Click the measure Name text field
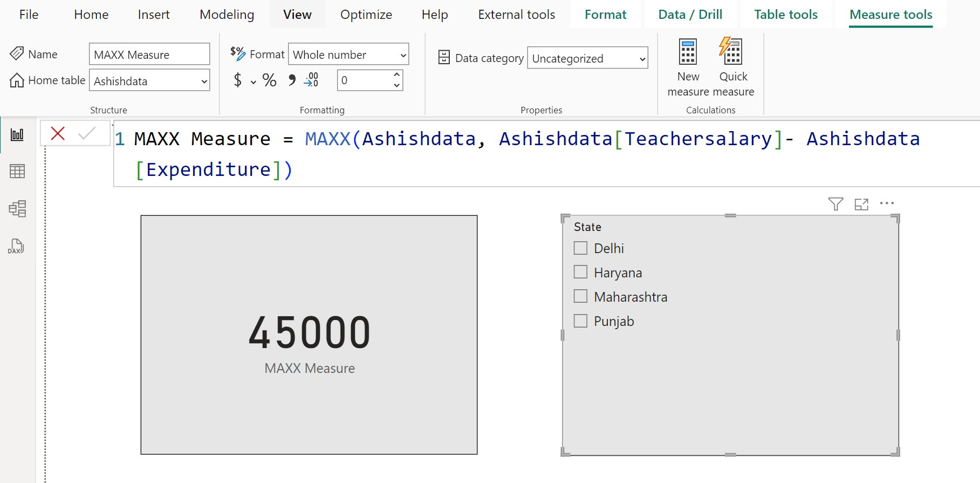The image size is (980, 483). pos(149,55)
